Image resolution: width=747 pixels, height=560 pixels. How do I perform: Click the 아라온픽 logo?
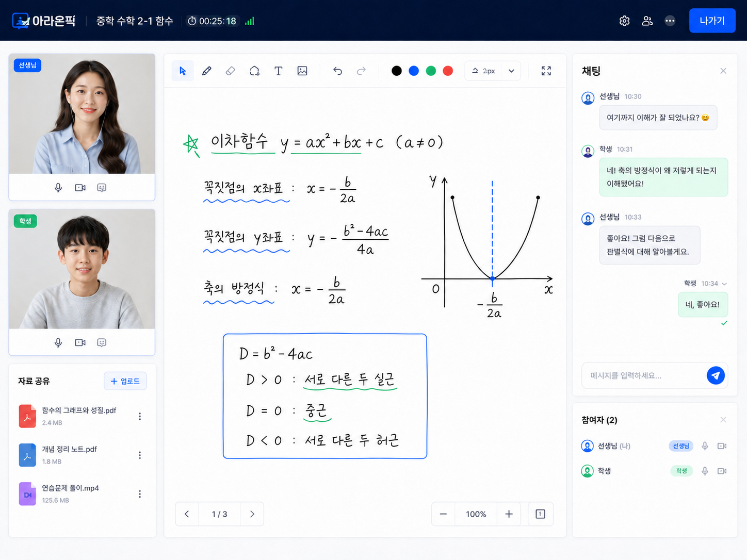[x=44, y=21]
